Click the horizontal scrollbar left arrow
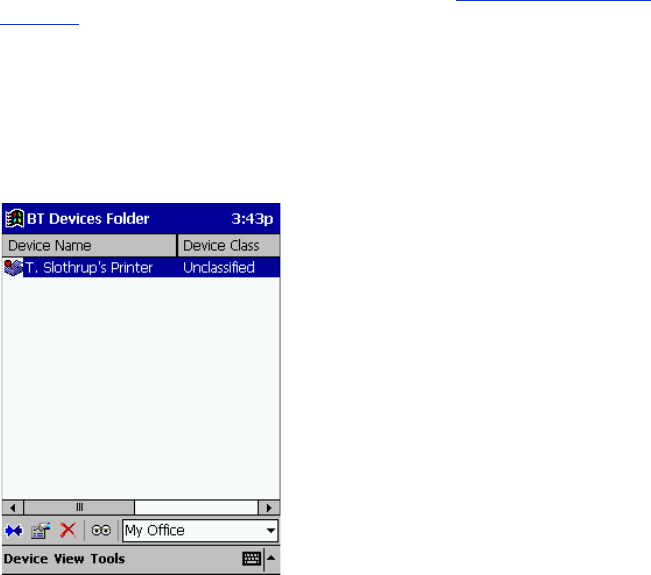The width and height of the screenshot is (651, 575). coord(13,507)
